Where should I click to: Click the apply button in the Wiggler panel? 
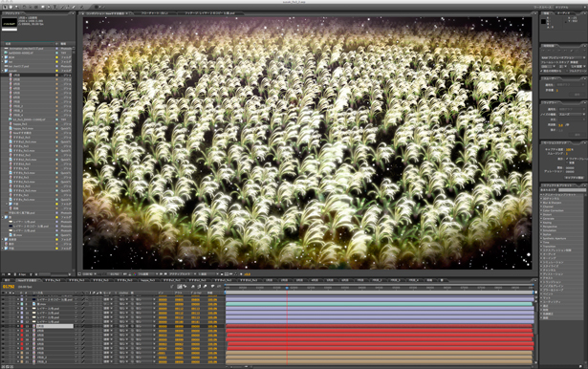pyautogui.click(x=577, y=135)
